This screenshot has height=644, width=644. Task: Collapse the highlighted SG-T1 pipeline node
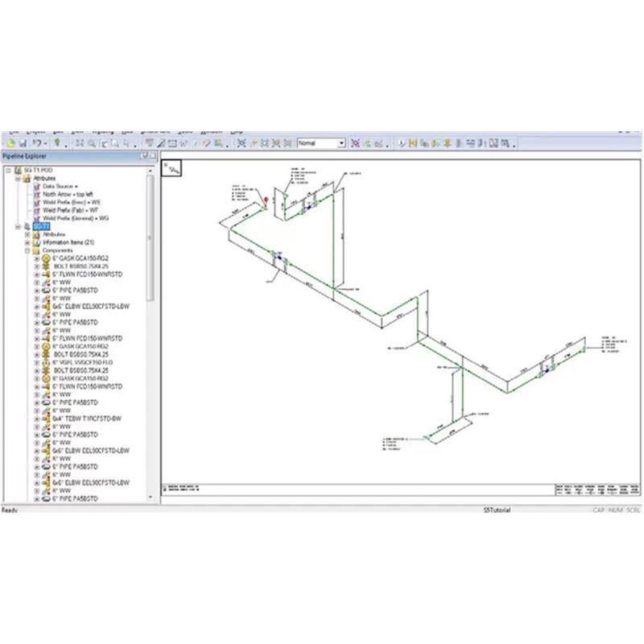18,226
